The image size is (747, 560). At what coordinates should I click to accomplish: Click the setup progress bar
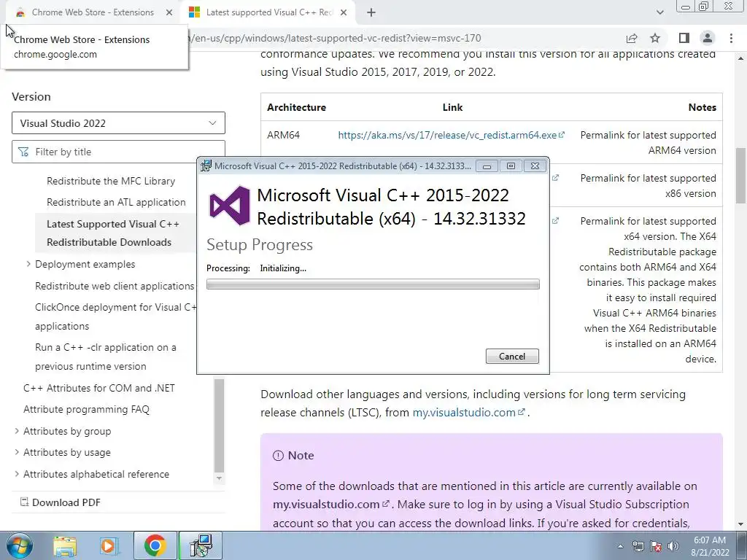(x=373, y=284)
